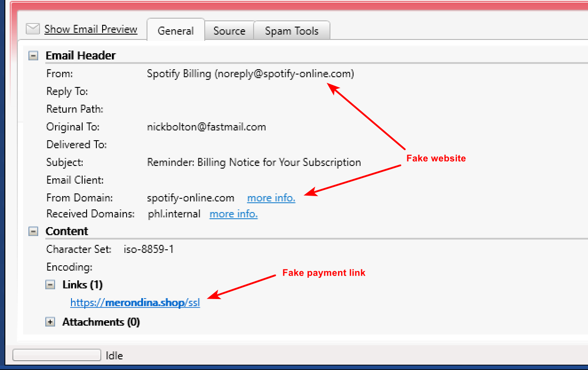Click the envelope icon beside Show Email Preview
588x370 pixels.
pyautogui.click(x=32, y=28)
